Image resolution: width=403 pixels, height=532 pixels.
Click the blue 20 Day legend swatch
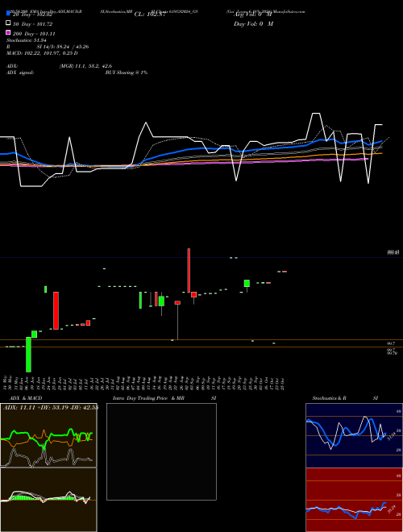click(9, 13)
